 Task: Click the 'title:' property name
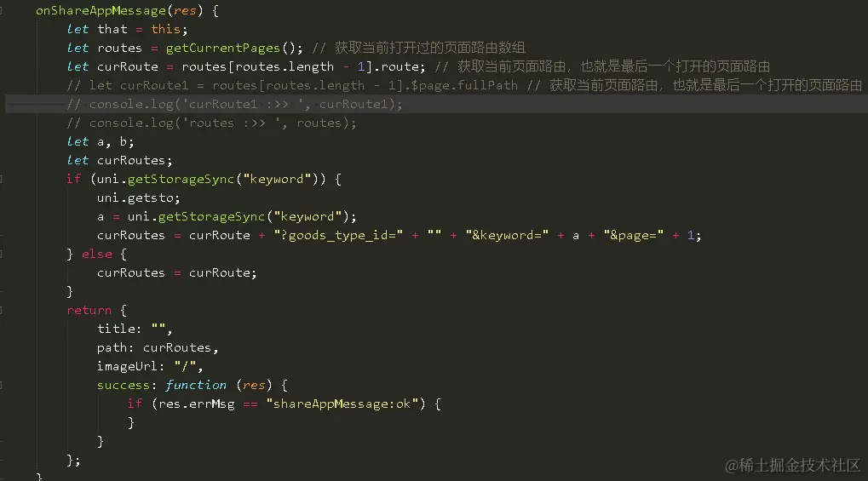pos(119,329)
